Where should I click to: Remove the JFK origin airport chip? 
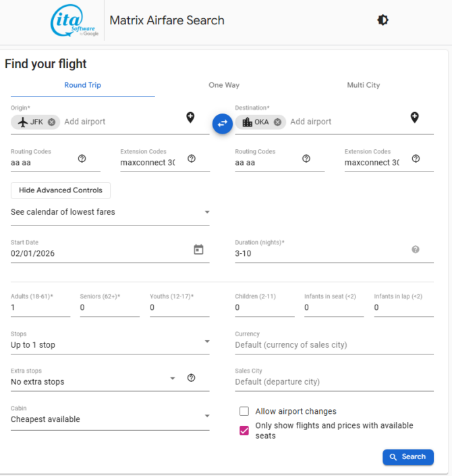coord(52,122)
